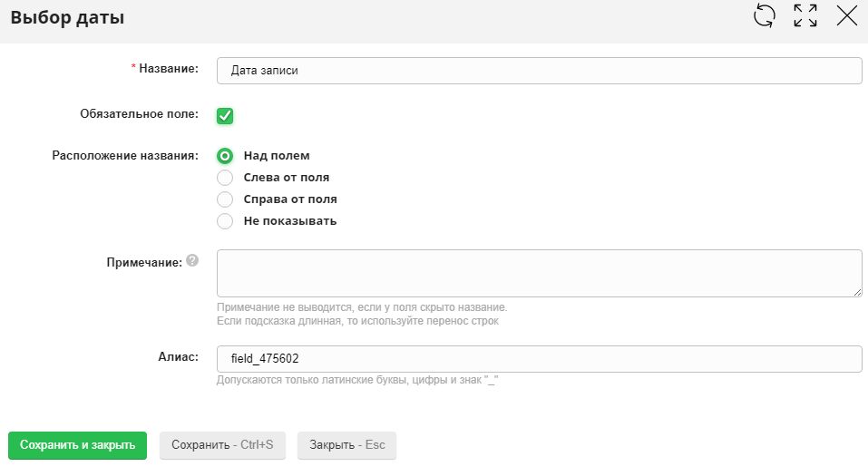The height and width of the screenshot is (476, 868).
Task: Focus the Название field containing Дата записи
Action: point(539,71)
